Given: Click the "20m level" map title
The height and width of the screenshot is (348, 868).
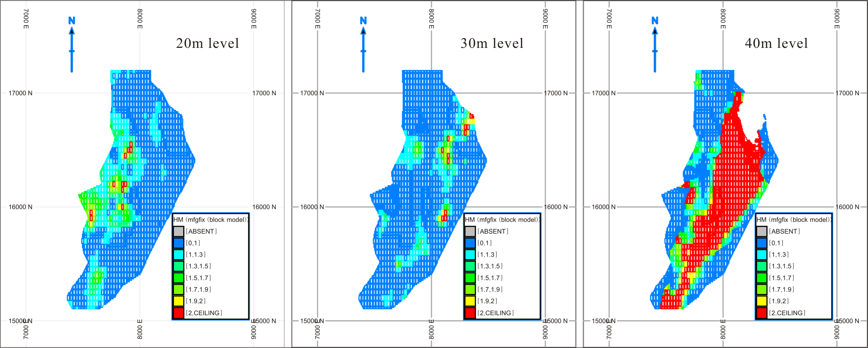Looking at the screenshot, I should [208, 43].
